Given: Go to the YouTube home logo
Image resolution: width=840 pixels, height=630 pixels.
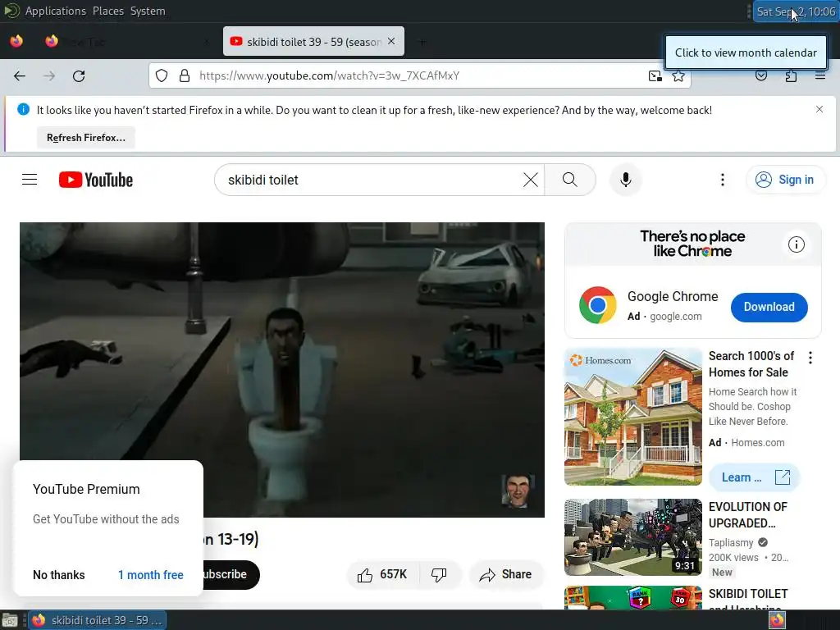Looking at the screenshot, I should pyautogui.click(x=96, y=180).
